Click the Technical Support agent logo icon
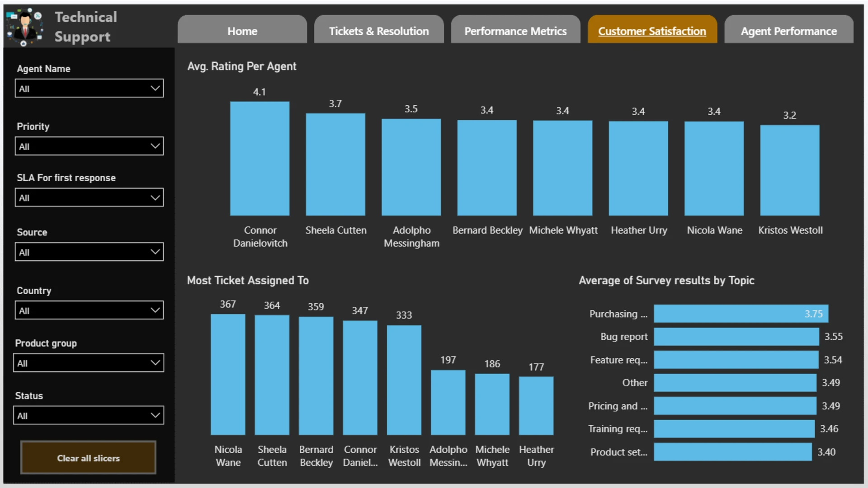Screen dimensions: 868x488 click(x=25, y=27)
